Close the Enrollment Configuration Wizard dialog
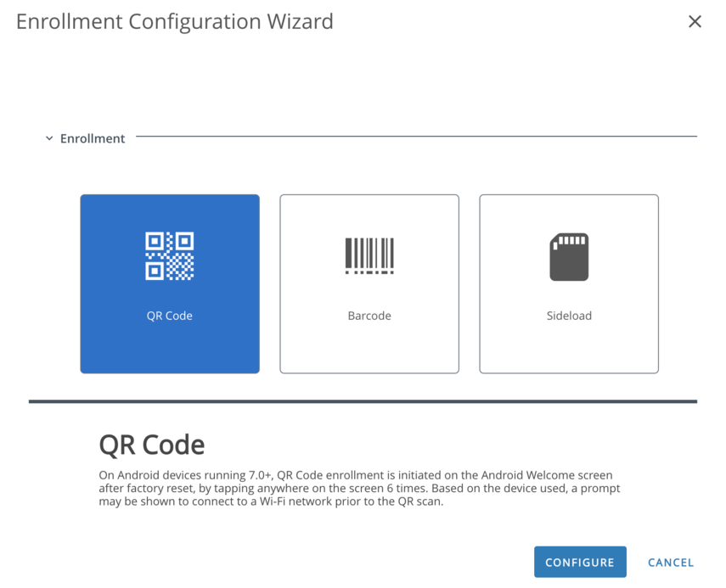 click(695, 22)
